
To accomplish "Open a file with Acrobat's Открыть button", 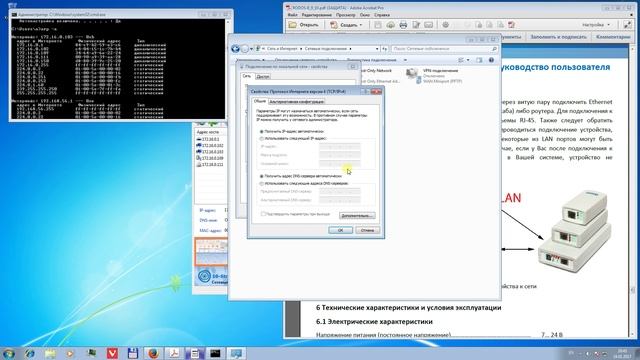I will click(304, 25).
